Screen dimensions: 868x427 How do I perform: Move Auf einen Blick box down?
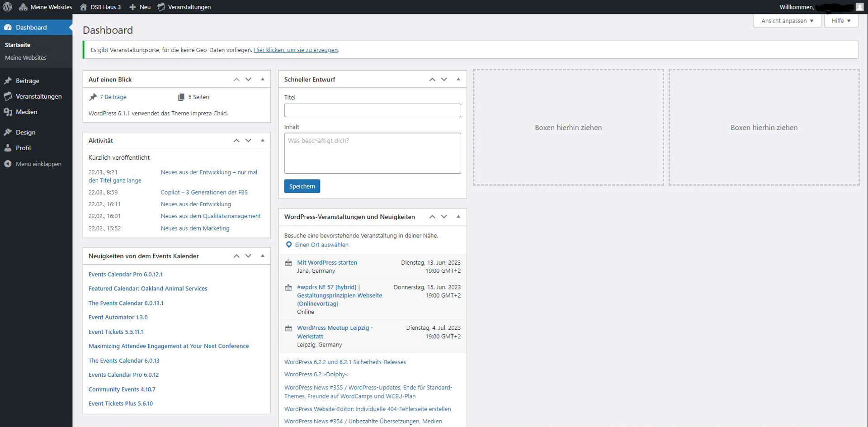click(x=248, y=79)
